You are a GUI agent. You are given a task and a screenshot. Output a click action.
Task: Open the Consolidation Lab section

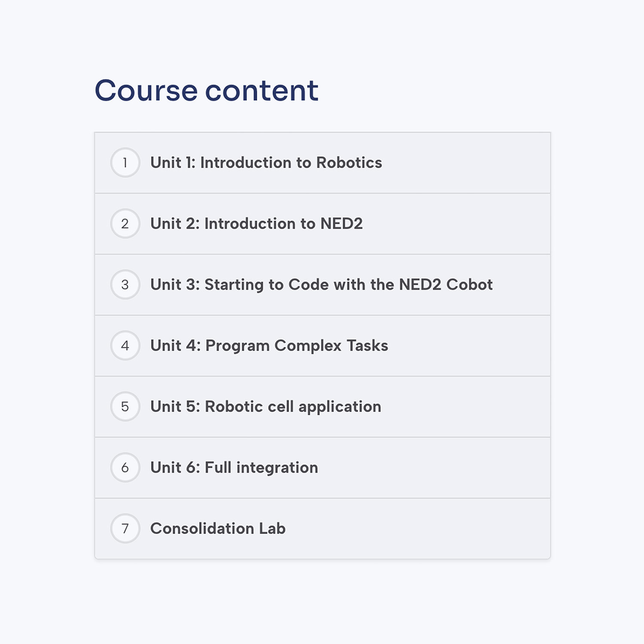tap(322, 529)
